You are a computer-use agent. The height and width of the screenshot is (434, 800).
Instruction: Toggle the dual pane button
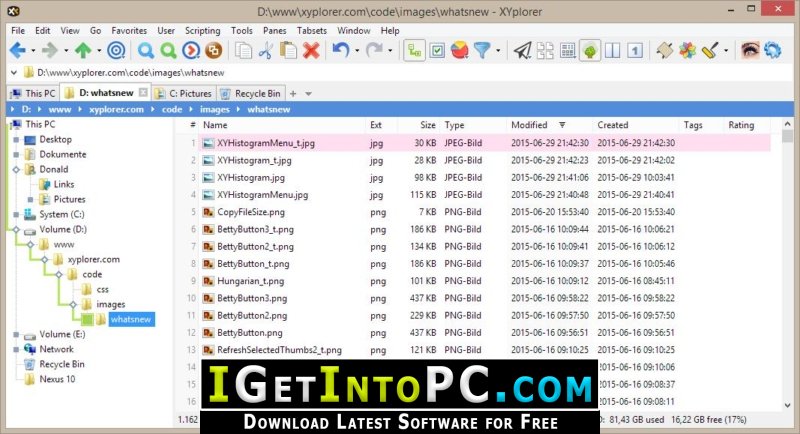[x=612, y=50]
